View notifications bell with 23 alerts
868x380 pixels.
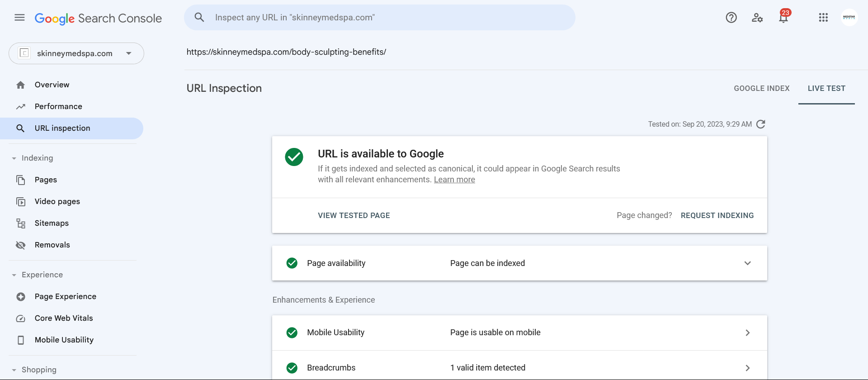tap(784, 17)
